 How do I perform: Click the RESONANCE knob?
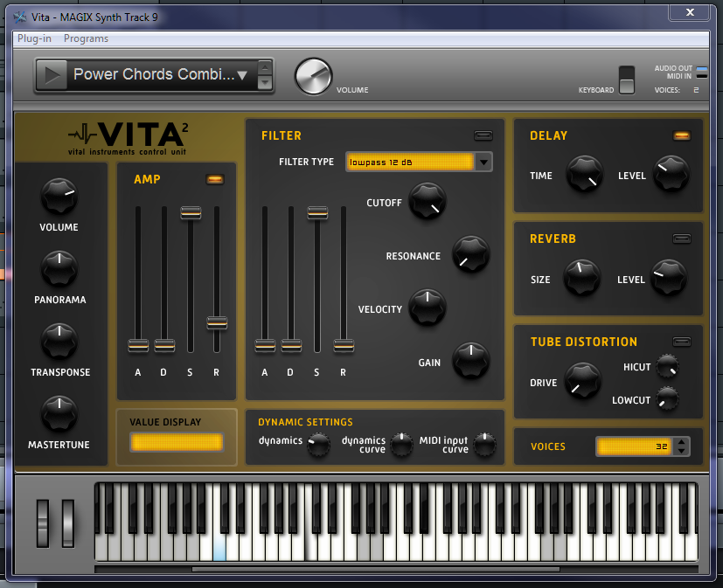click(x=470, y=254)
